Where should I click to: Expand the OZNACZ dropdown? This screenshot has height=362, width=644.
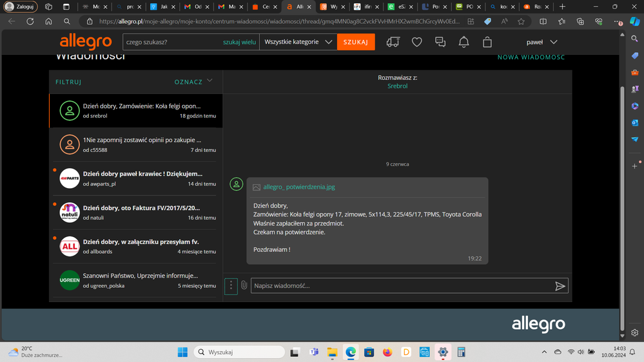(193, 82)
